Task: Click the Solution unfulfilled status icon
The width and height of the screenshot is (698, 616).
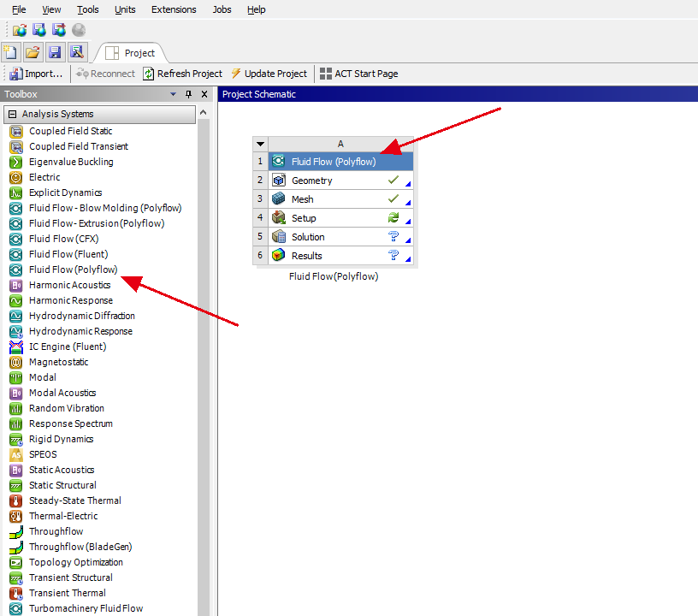Action: pos(393,236)
